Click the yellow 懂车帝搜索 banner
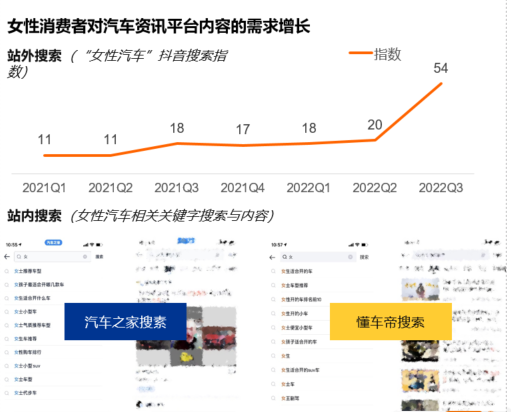This screenshot has width=511, height=412. click(x=391, y=322)
